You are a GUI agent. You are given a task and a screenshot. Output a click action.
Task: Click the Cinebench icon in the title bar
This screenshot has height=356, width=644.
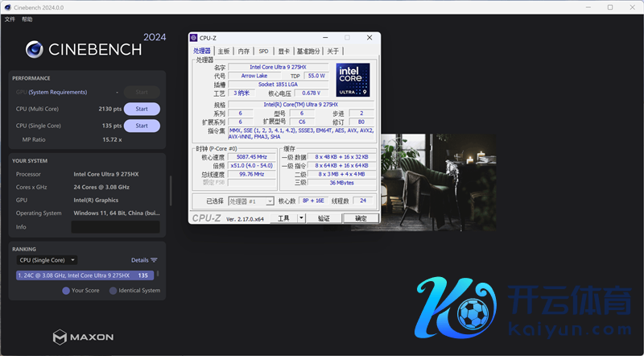click(8, 6)
